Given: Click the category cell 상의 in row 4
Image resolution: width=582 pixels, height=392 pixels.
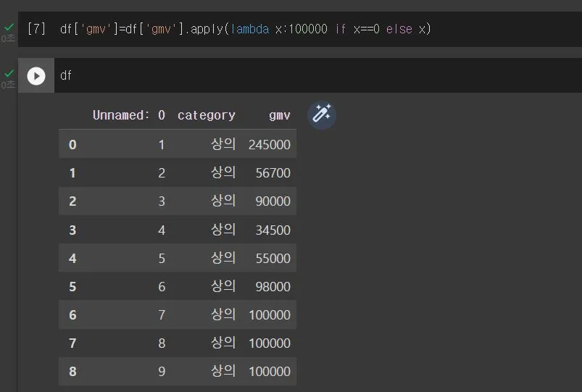Looking at the screenshot, I should coord(223,258).
